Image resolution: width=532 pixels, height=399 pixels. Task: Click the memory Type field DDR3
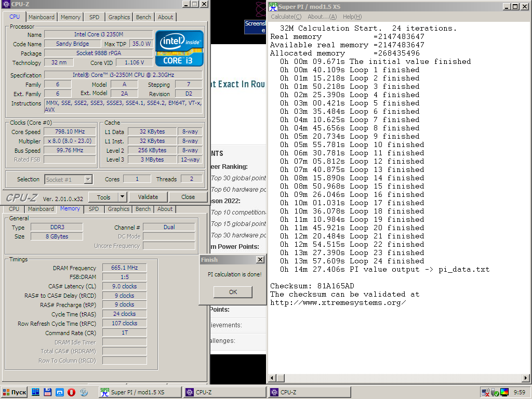tap(57, 227)
